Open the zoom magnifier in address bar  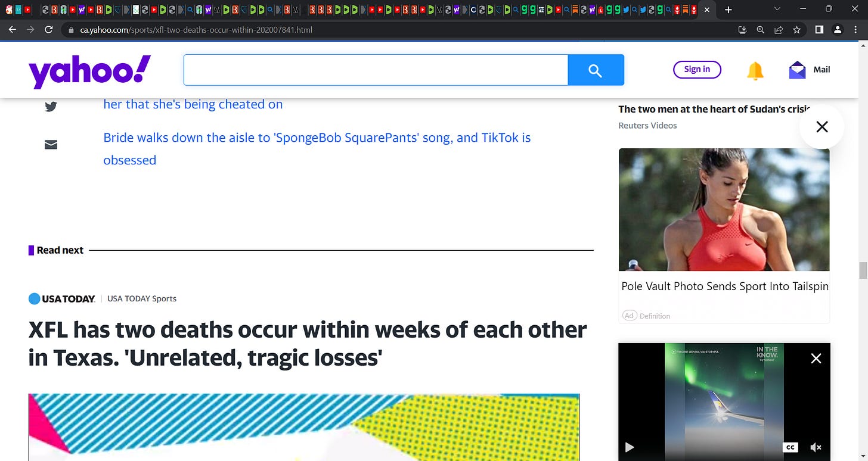tap(760, 30)
